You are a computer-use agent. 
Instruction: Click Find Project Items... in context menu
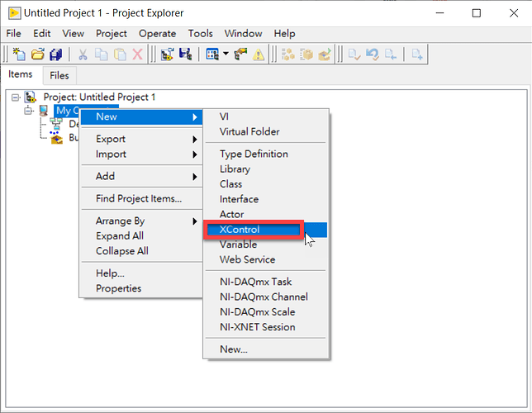[x=138, y=198]
